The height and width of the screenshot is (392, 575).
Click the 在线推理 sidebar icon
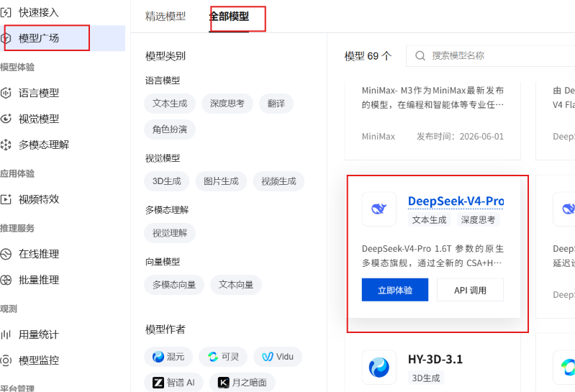6,254
